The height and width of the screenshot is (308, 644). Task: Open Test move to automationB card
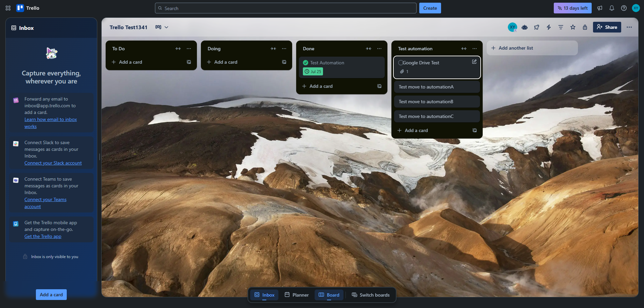point(437,102)
